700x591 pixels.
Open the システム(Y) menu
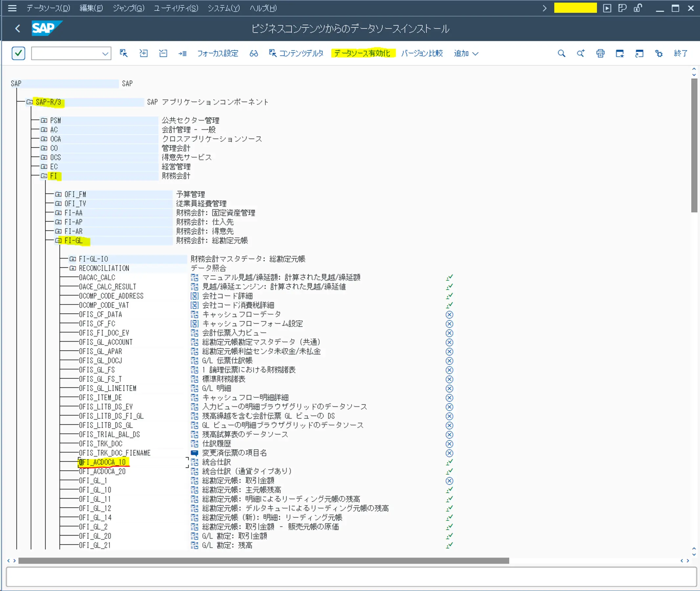pyautogui.click(x=224, y=8)
